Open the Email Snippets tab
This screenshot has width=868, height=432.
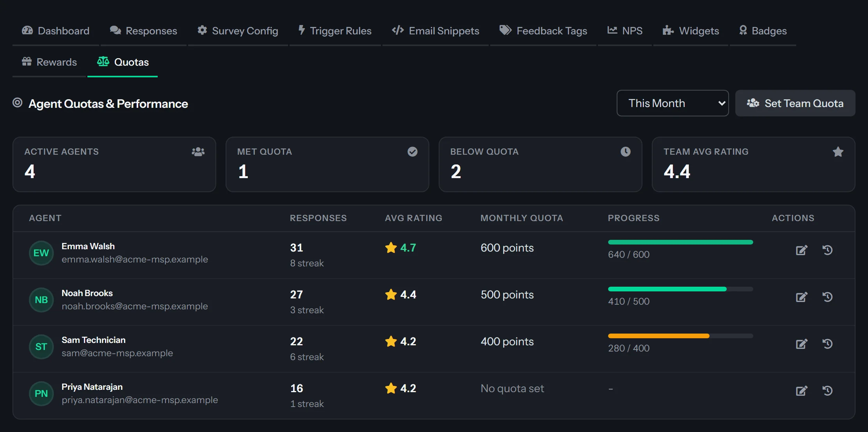(436, 31)
